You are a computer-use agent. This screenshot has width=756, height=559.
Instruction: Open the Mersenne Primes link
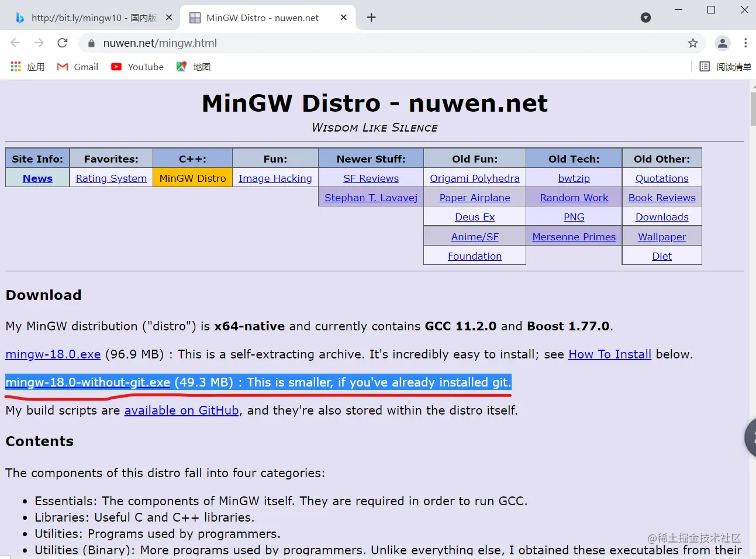(x=574, y=237)
